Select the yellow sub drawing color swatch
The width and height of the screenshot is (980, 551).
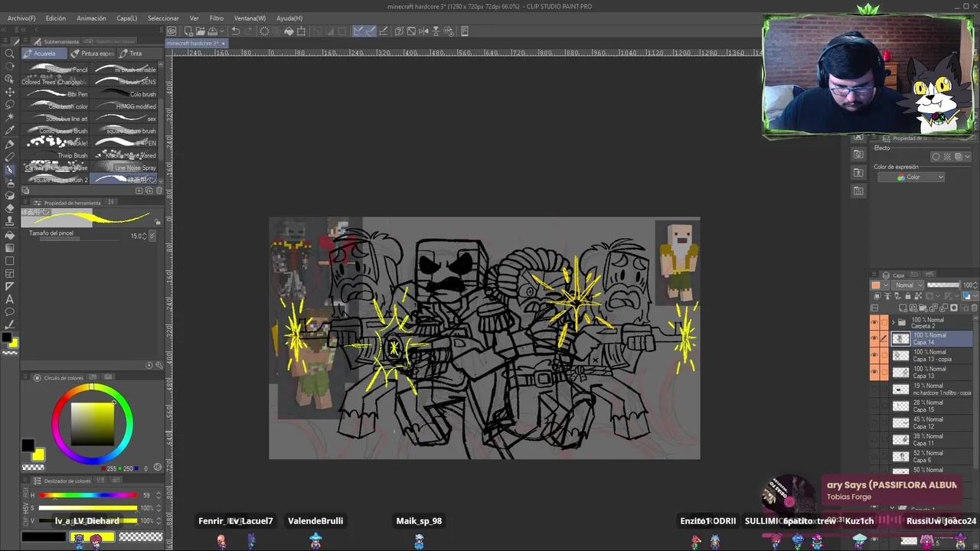(38, 455)
